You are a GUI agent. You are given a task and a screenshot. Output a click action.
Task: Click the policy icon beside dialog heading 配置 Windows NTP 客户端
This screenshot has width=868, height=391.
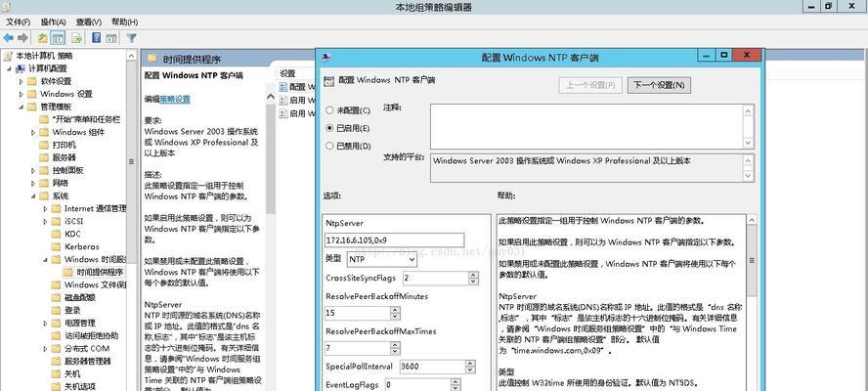(329, 80)
